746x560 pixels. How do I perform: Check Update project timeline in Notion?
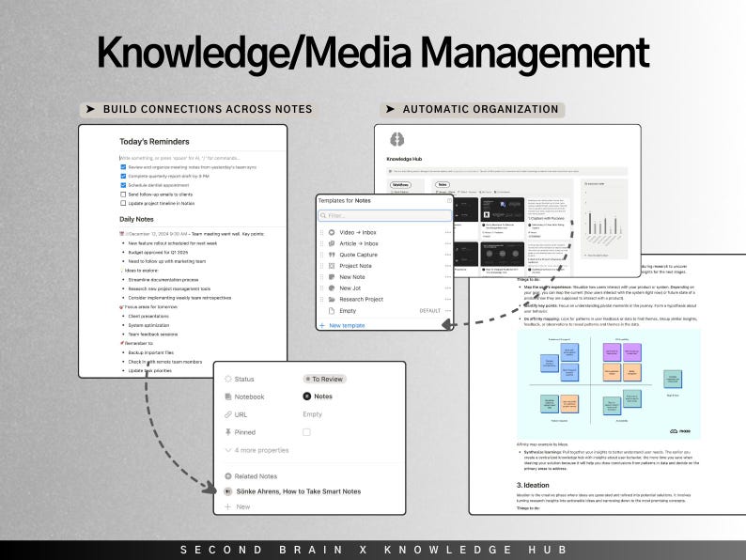(123, 203)
